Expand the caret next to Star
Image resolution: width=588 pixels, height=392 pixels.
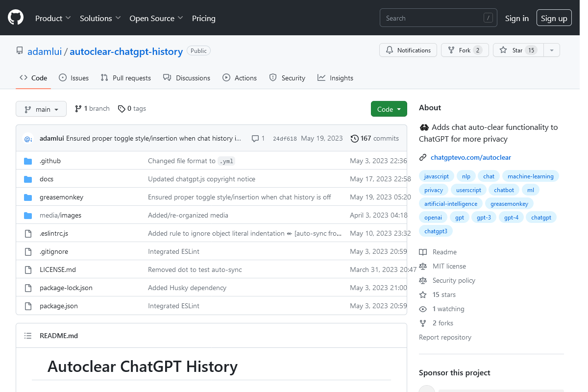coord(552,50)
